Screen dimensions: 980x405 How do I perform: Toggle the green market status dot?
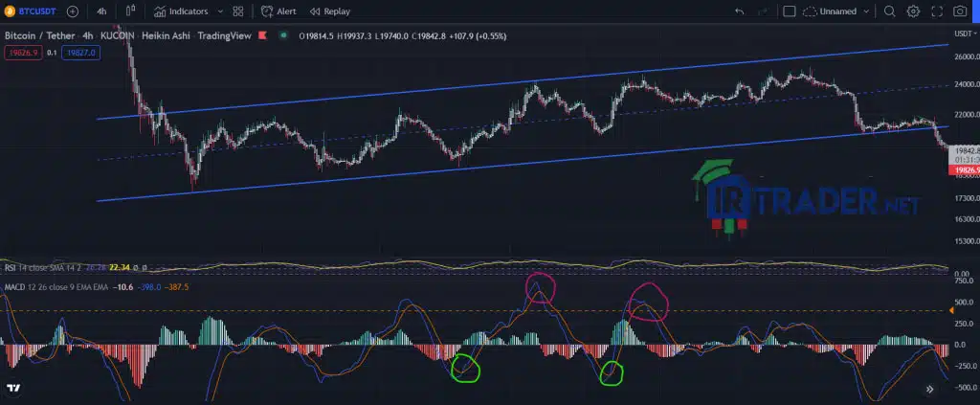[283, 35]
